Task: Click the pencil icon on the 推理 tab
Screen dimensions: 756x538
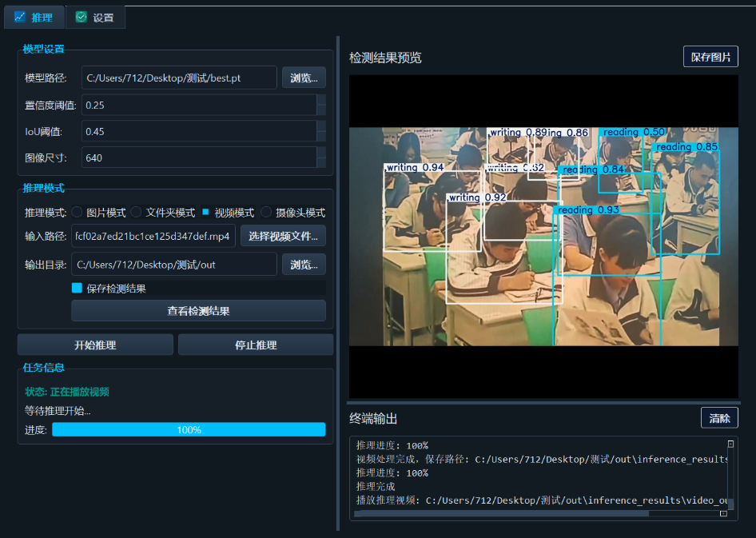Action: (22, 17)
